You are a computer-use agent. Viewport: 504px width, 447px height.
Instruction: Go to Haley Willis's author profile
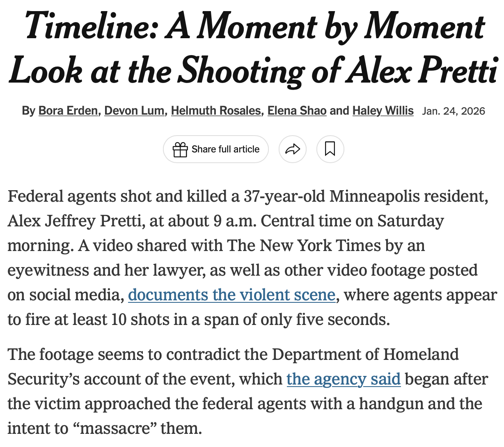383,111
